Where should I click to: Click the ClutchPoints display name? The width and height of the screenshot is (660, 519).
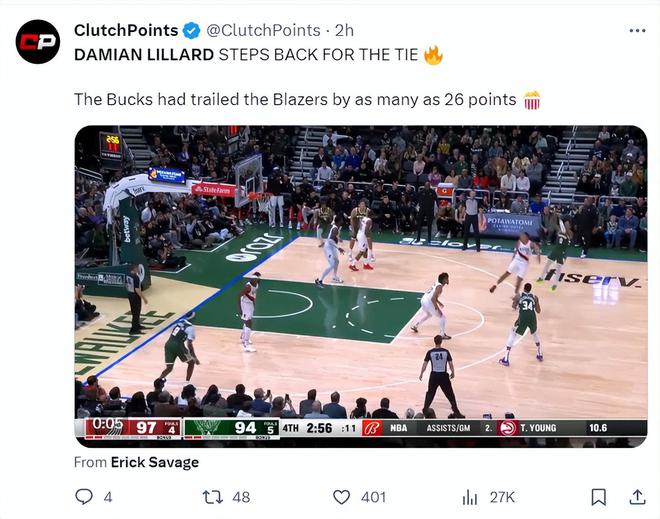pos(126,31)
